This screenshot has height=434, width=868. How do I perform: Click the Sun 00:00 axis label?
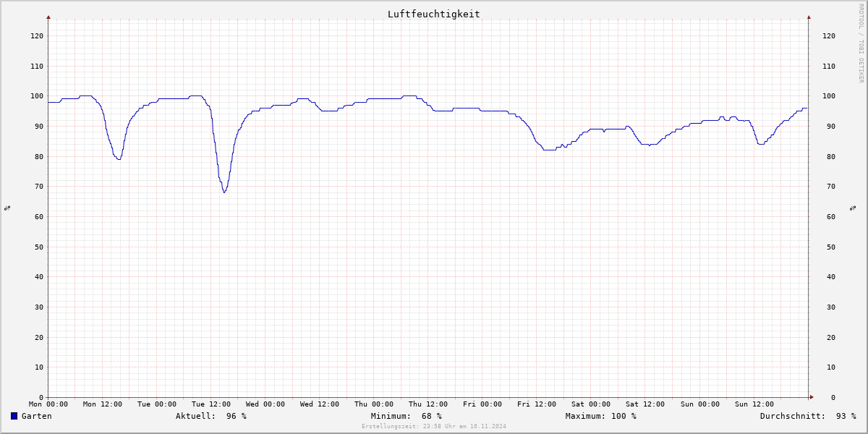tap(699, 404)
